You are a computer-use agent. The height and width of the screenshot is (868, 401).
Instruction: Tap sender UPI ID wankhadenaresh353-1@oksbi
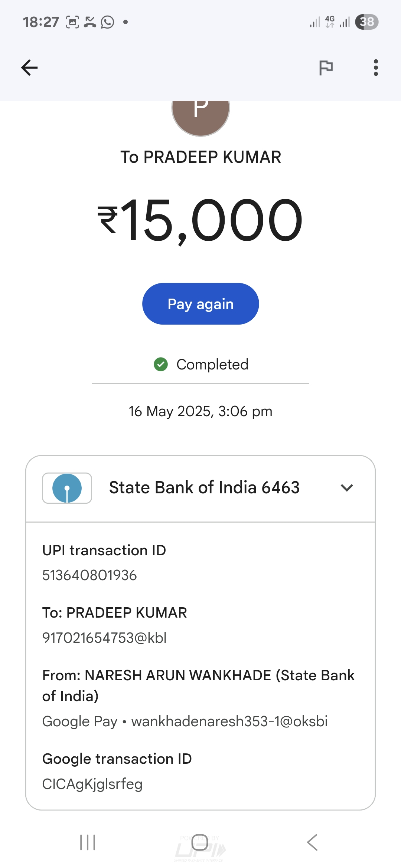point(229,721)
